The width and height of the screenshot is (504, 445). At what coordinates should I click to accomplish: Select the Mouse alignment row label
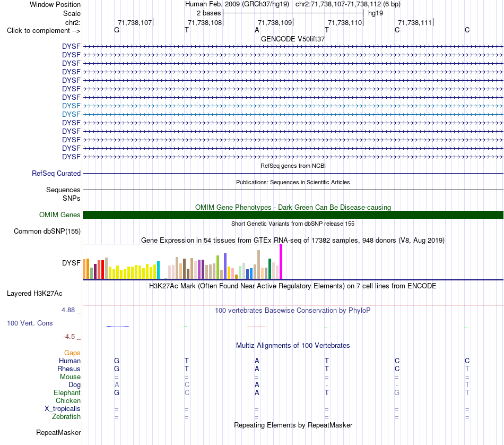tap(70, 377)
